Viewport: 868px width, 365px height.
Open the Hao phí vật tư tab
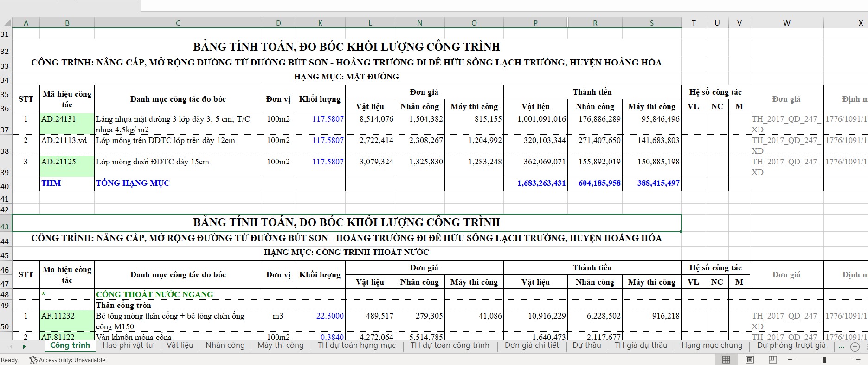coord(128,345)
